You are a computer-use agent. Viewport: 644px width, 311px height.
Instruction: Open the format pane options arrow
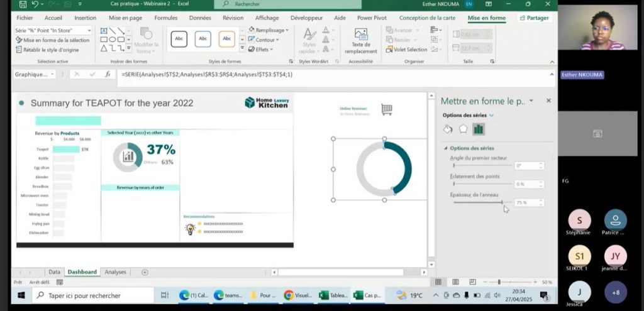click(531, 101)
